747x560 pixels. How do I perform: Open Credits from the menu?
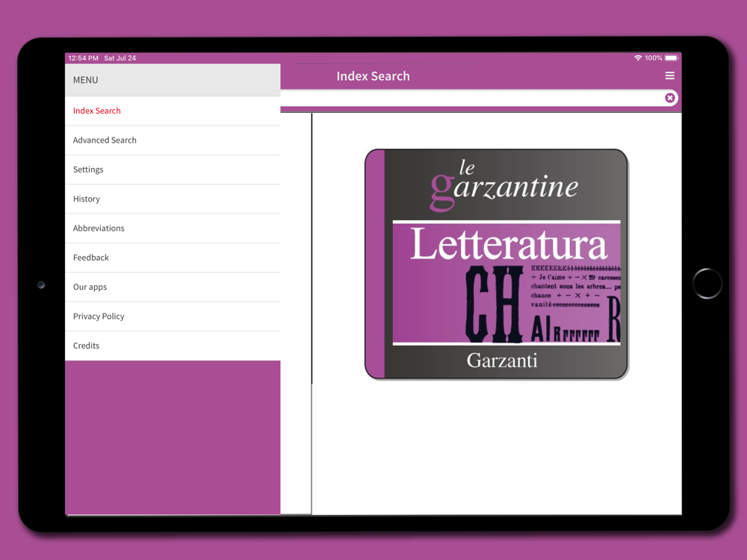coord(173,346)
